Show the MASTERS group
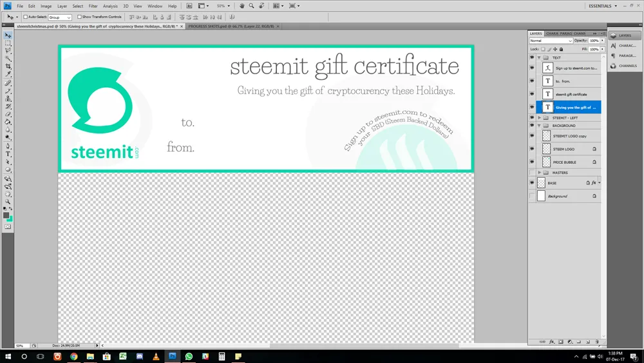This screenshot has height=363, width=644. 532,173
